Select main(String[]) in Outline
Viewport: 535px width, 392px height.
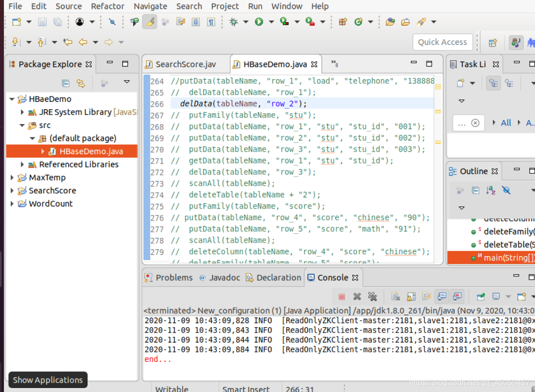coord(491,258)
